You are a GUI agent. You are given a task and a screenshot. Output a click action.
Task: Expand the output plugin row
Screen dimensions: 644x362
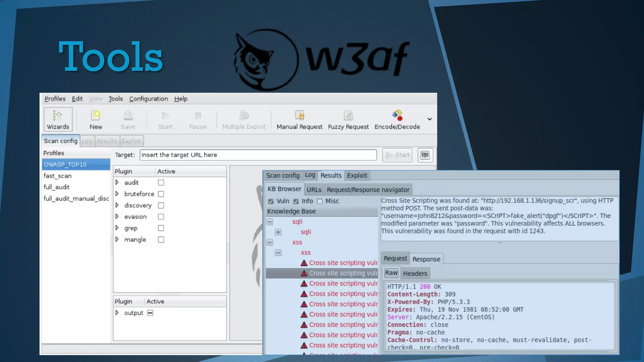tap(117, 313)
